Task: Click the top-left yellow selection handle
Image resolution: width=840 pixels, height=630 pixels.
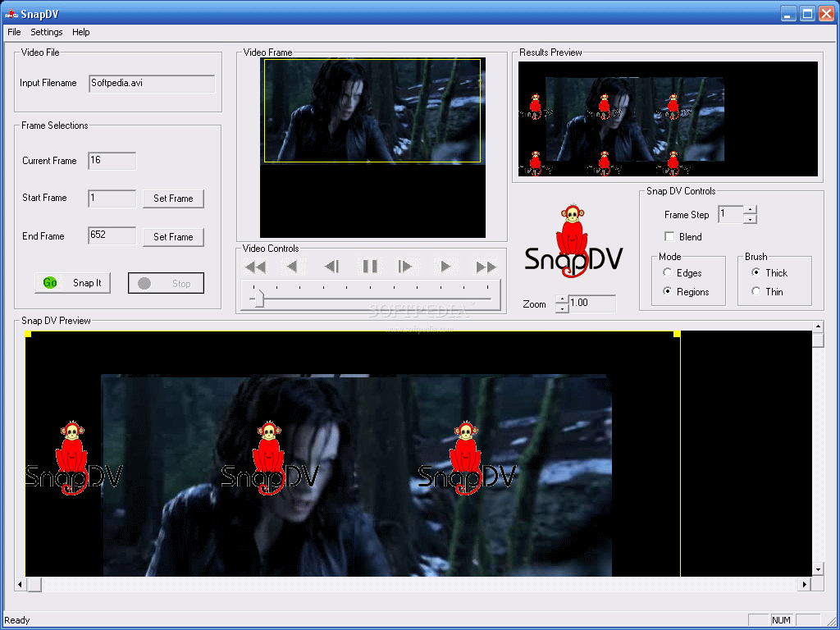Action: 29,335
